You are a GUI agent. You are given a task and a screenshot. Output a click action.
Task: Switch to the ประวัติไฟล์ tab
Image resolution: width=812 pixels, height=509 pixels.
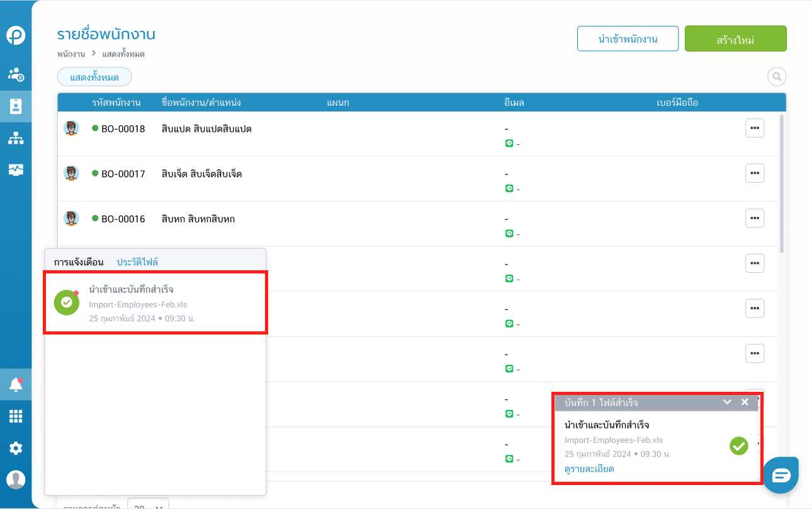tap(137, 262)
